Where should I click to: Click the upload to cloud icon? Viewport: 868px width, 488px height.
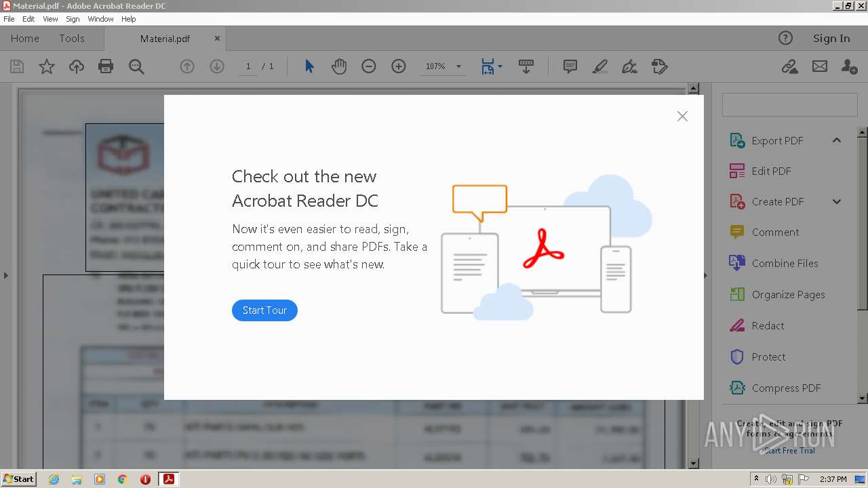(77, 66)
